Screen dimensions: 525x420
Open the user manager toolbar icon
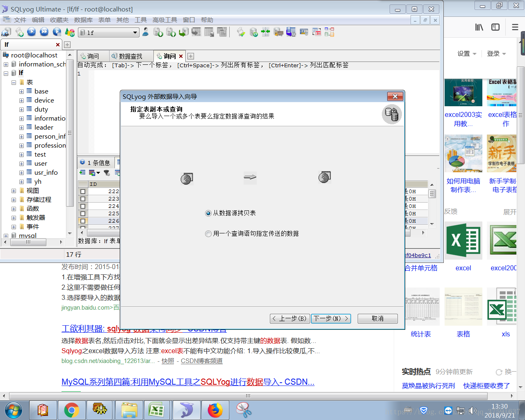(145, 32)
